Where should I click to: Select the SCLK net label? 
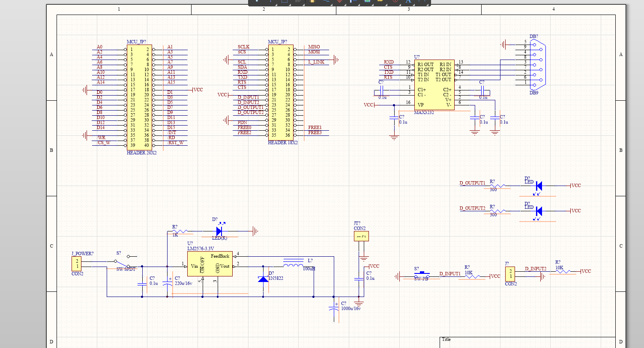tap(243, 47)
